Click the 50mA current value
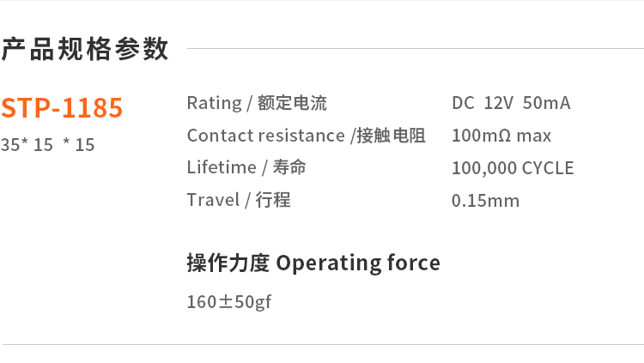 coord(546,104)
